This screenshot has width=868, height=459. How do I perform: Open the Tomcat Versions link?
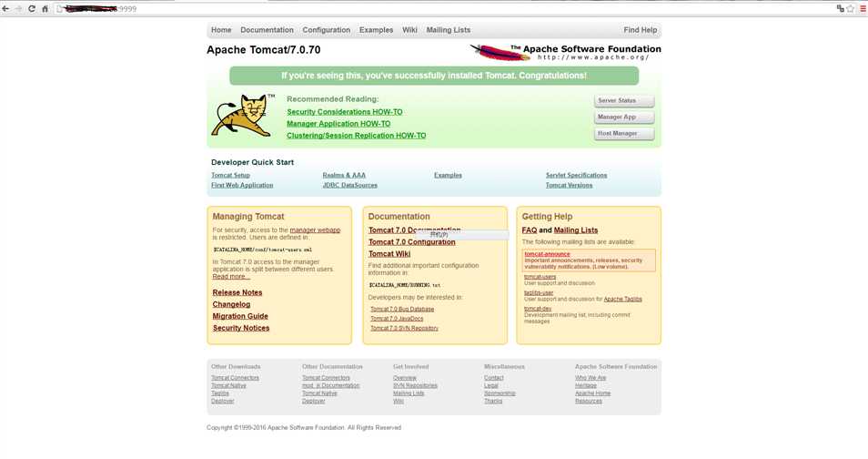tap(569, 185)
